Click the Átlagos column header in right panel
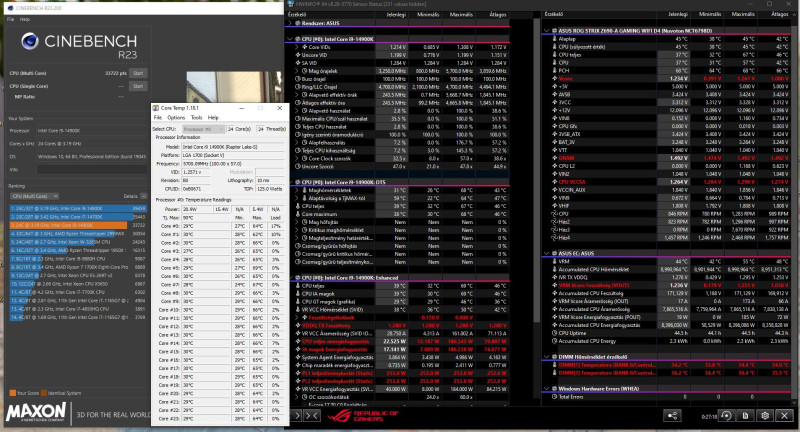This screenshot has width=800, height=432. click(x=779, y=14)
